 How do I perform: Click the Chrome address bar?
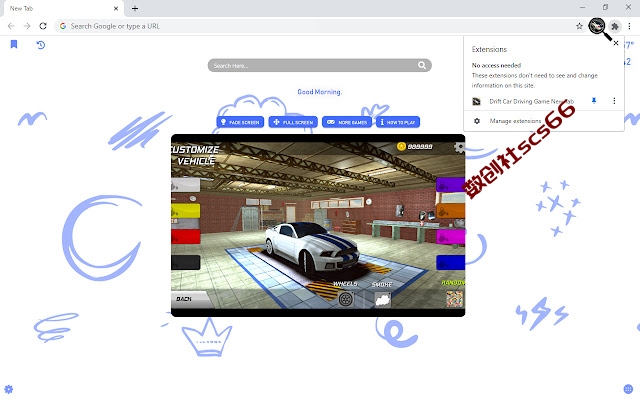(318, 26)
